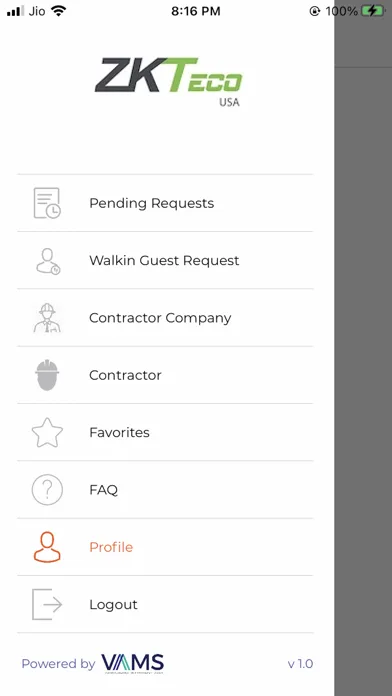The width and height of the screenshot is (392, 696).
Task: Select the Contractor menu entry
Action: [x=165, y=375]
